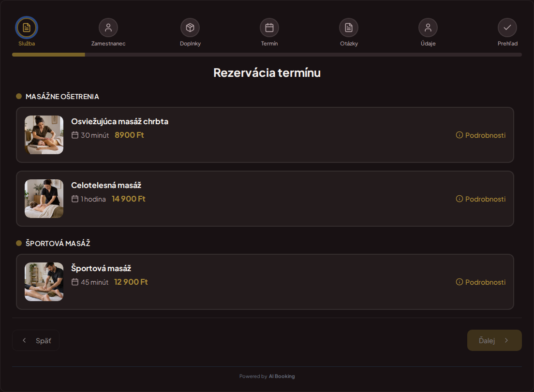Choose the Osviežujúca masáž chrbta service card

[265, 135]
